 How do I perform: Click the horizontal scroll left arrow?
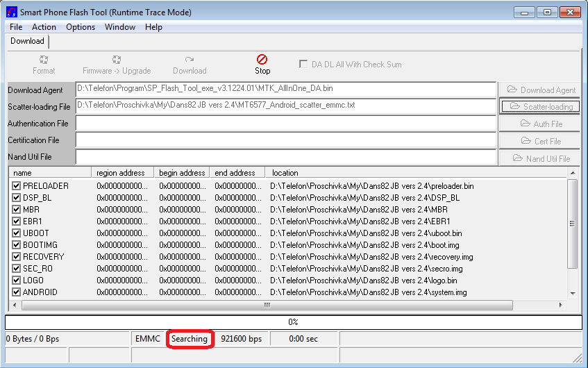click(15, 305)
